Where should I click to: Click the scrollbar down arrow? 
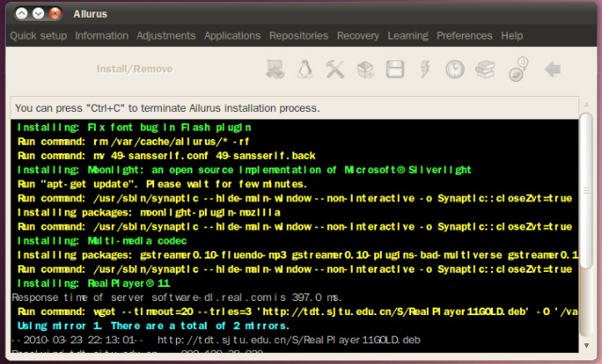586,345
